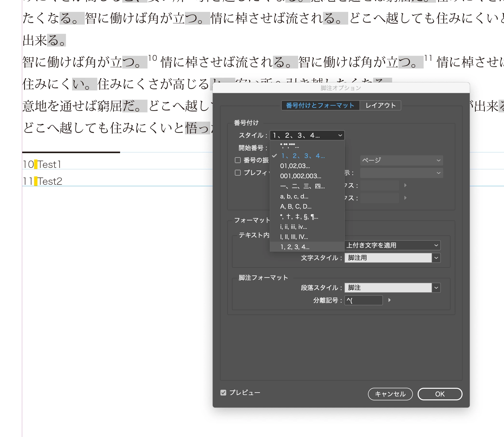This screenshot has height=437, width=504.
Task: Choose the 001,002,003... numbering style
Action: (x=301, y=176)
